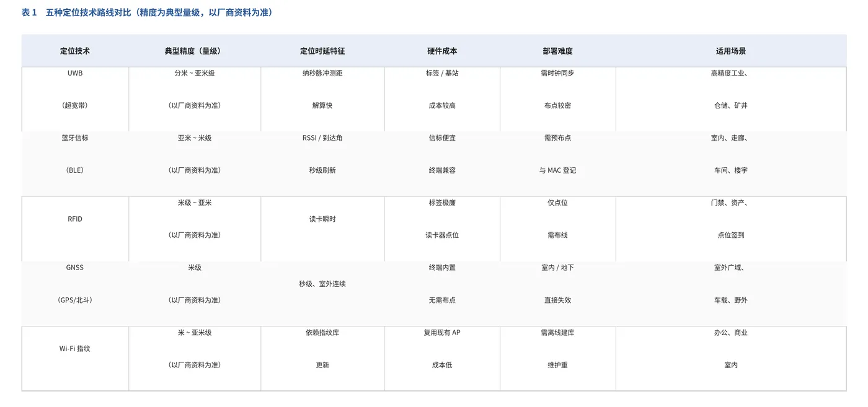This screenshot has width=868, height=407.
Task: Click the 适用场景 column header
Action: tap(731, 51)
